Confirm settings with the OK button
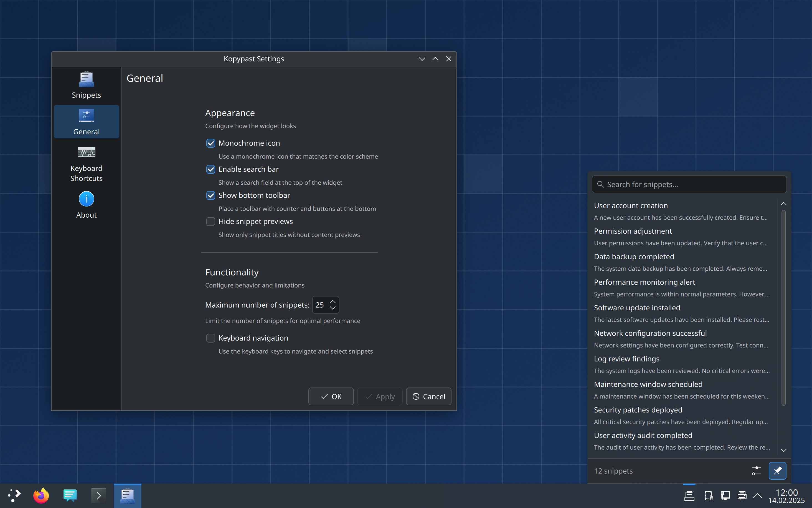Screen dimensions: 812x508 [x=331, y=396]
